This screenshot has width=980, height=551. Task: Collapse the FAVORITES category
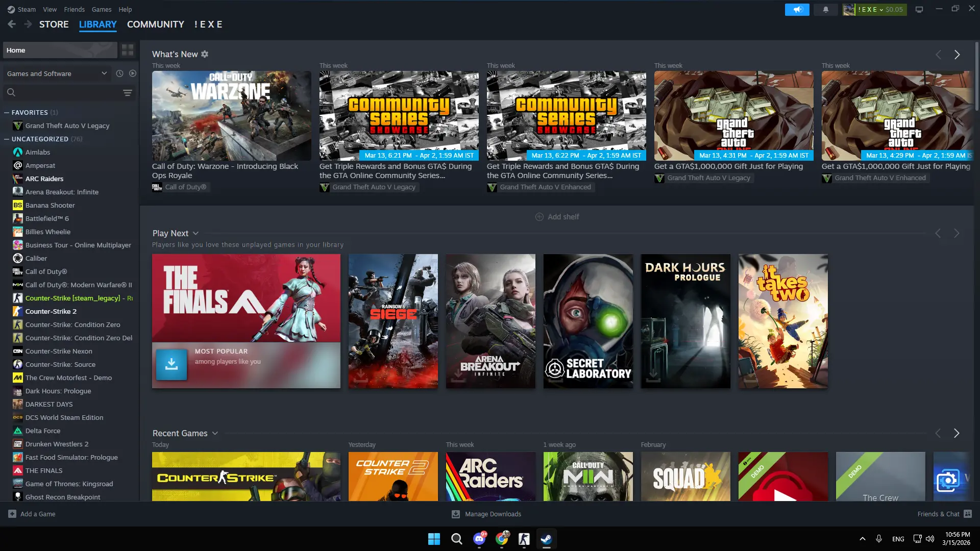7,112
